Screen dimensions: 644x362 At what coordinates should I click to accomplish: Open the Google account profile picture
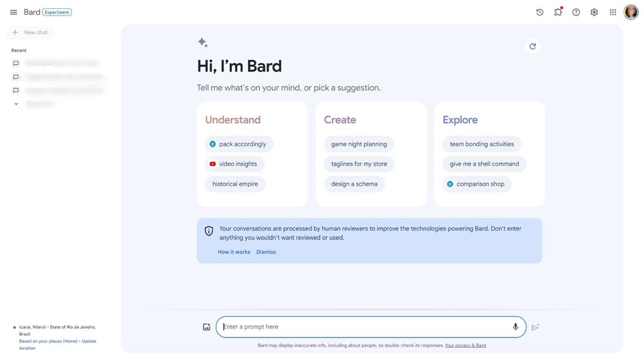coord(630,12)
